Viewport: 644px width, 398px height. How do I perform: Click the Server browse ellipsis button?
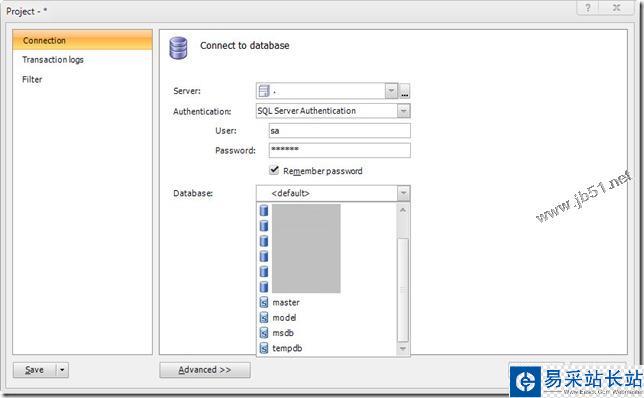coord(405,91)
